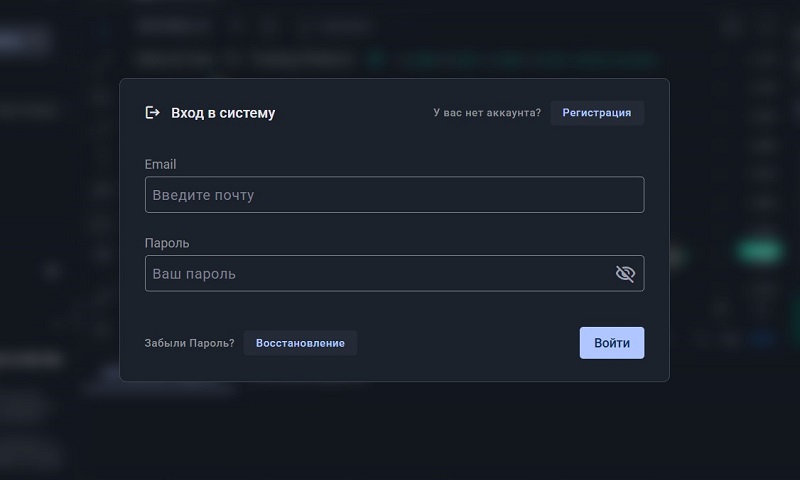This screenshot has height=480, width=800.
Task: Click the "У вас нет аккаунта?" text
Action: click(487, 113)
